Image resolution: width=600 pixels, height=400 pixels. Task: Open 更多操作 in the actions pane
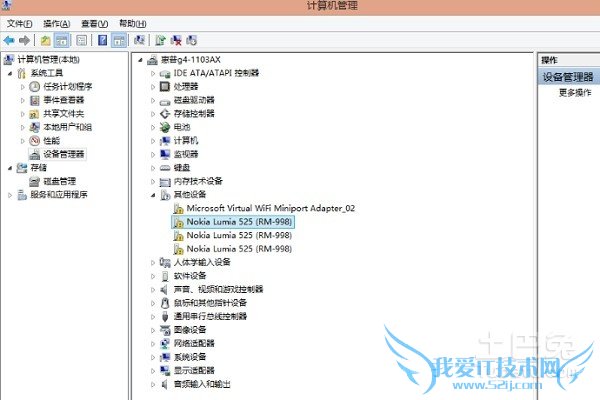point(575,93)
